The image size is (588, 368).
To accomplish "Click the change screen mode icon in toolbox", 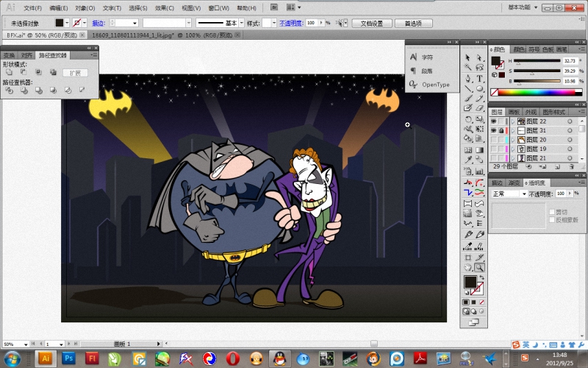I will pyautogui.click(x=473, y=322).
